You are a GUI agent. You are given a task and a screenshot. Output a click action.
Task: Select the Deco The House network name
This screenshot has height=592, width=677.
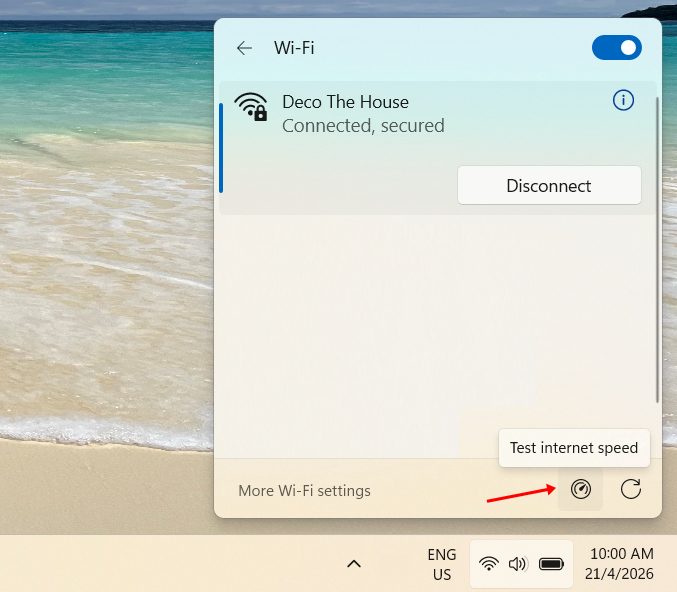click(345, 102)
